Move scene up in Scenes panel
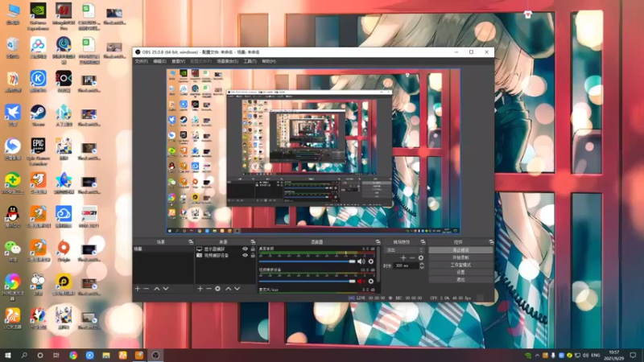The image size is (644, 362). click(157, 289)
